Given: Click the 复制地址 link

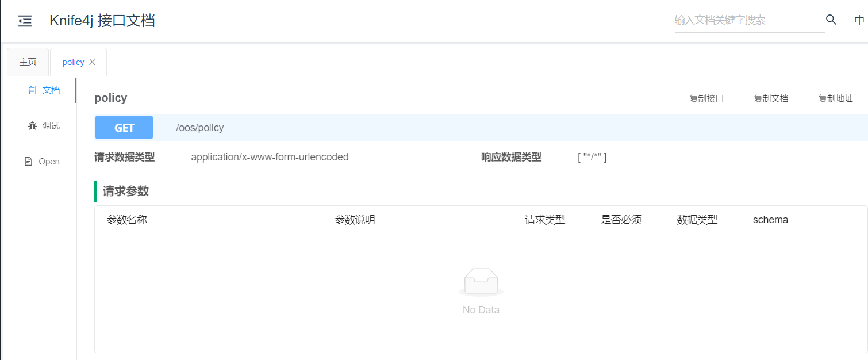Looking at the screenshot, I should [x=835, y=98].
